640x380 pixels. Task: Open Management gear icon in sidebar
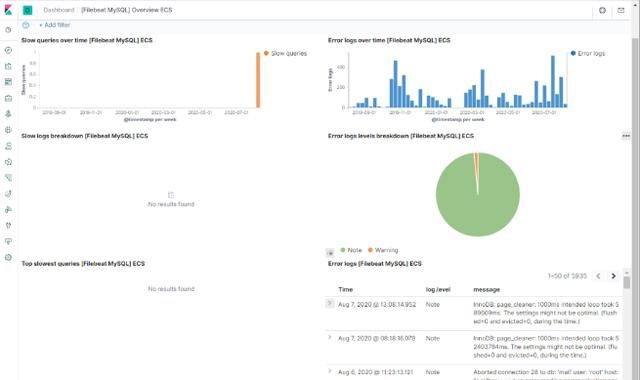click(x=8, y=257)
